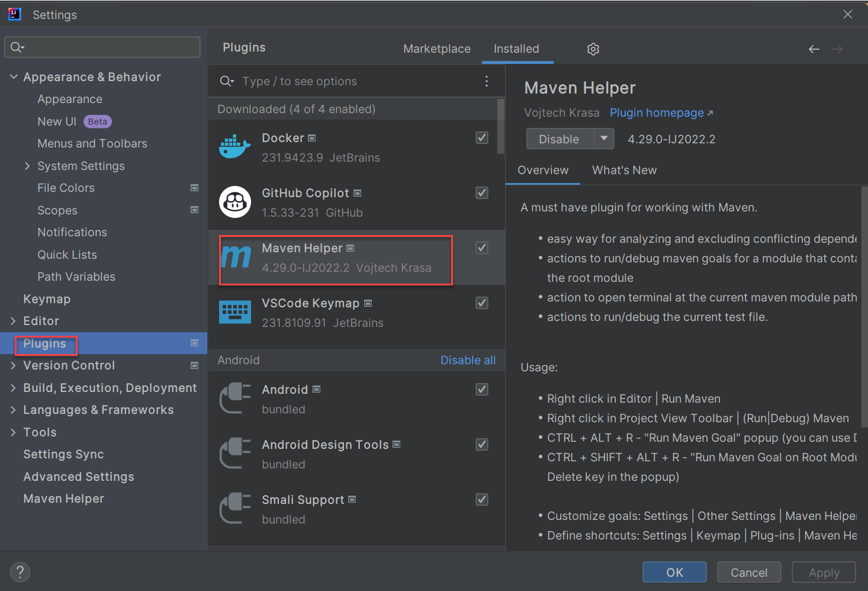Click the external link arrow beside Plugin homepage
The width and height of the screenshot is (868, 591).
tap(711, 113)
